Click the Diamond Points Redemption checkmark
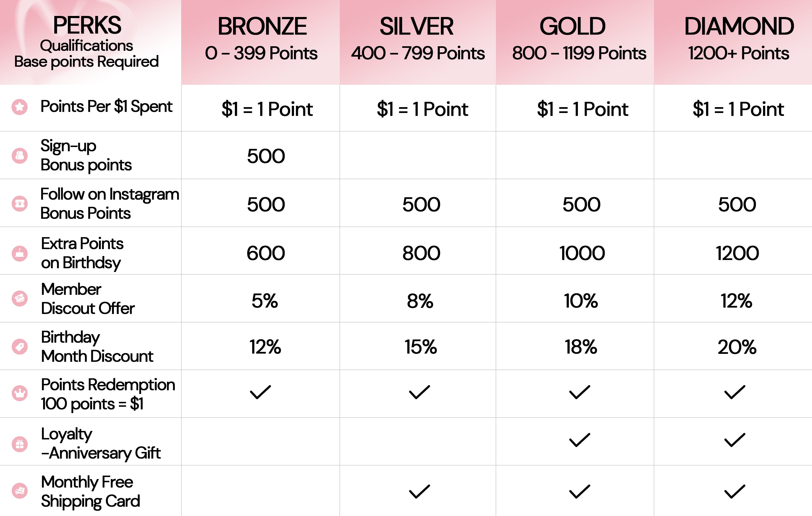Viewport: 812px width, 516px height. pos(734,392)
